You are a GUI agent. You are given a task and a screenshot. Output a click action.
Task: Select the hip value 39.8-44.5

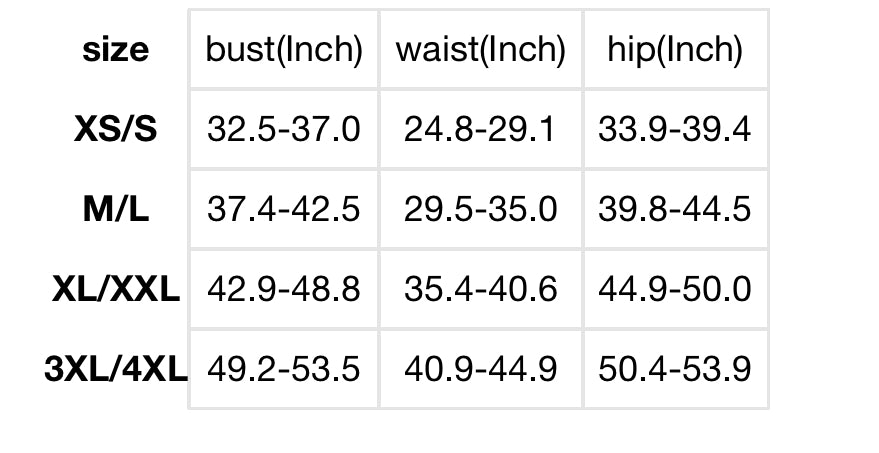coord(675,209)
